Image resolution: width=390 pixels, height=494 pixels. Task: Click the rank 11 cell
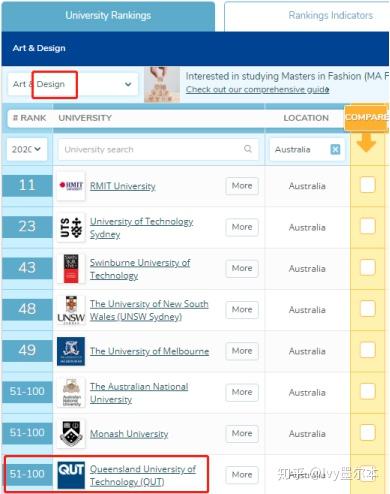coord(27,185)
